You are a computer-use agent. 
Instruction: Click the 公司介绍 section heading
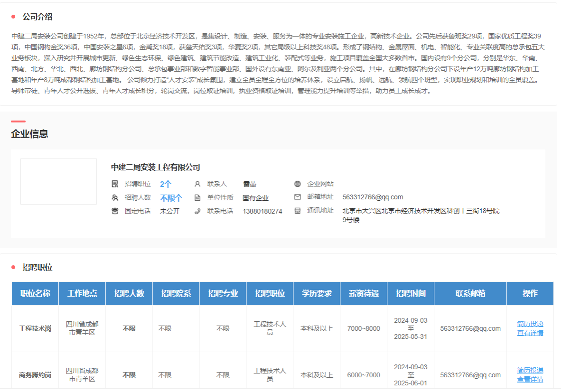point(37,17)
